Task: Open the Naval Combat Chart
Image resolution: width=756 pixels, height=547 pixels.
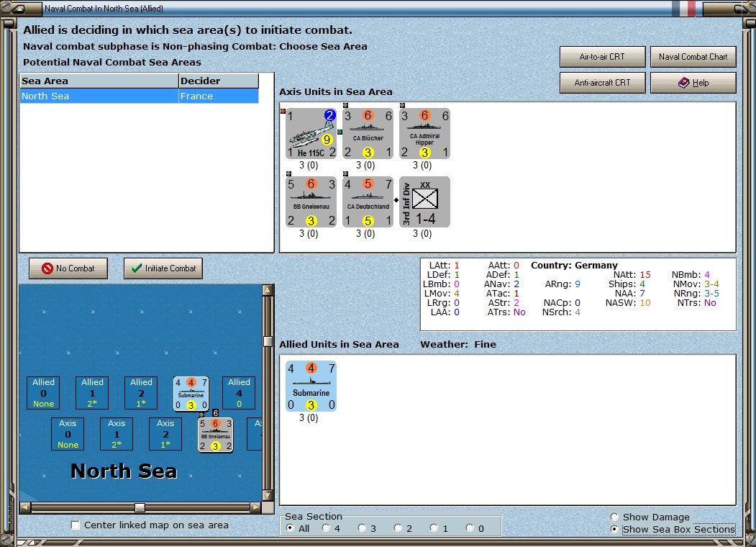Action: (693, 56)
